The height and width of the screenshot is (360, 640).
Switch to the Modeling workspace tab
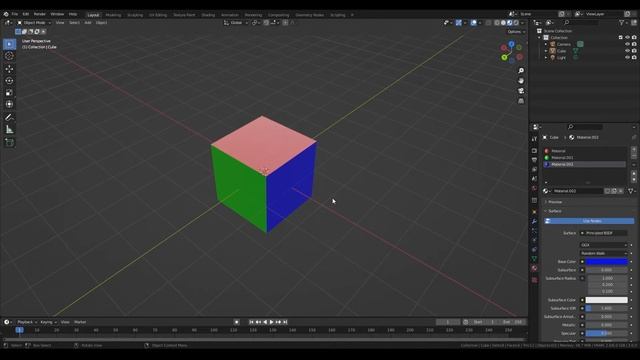tap(113, 15)
